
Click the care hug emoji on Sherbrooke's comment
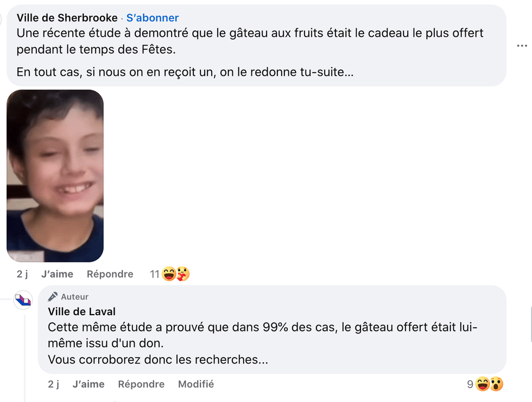[183, 275]
